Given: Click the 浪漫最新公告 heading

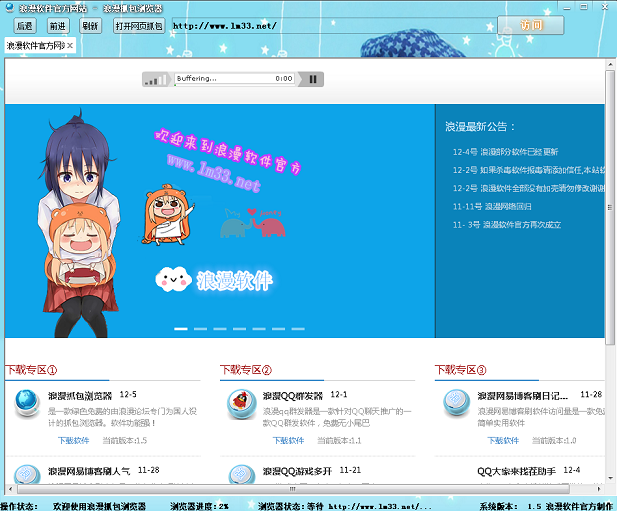Looking at the screenshot, I should (480, 127).
